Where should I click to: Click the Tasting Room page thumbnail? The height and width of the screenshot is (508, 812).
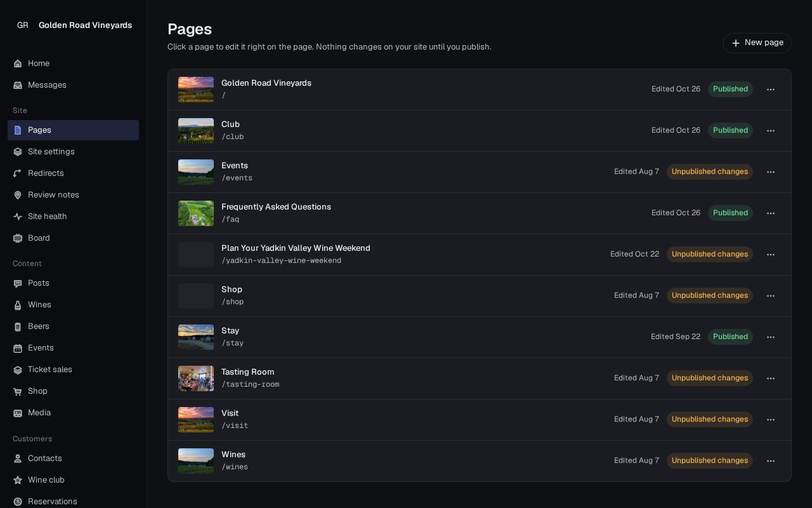point(196,378)
